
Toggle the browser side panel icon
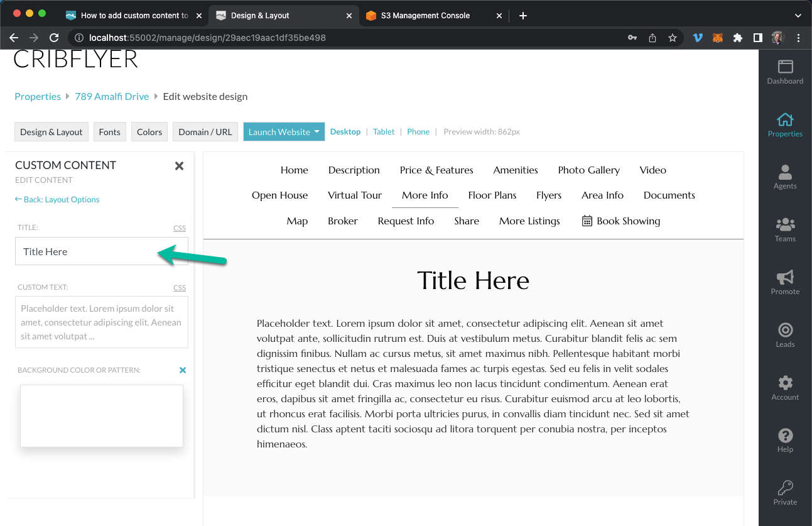(758, 38)
